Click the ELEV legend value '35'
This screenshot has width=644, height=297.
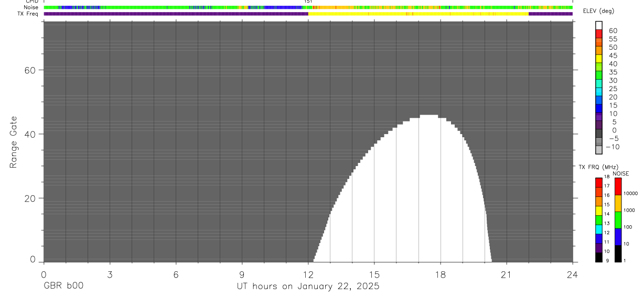click(x=613, y=72)
